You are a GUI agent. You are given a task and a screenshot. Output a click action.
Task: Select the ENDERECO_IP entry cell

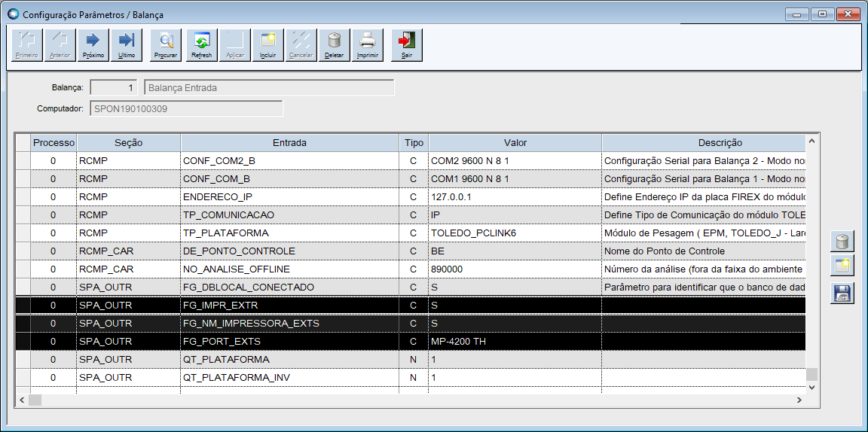tap(289, 197)
